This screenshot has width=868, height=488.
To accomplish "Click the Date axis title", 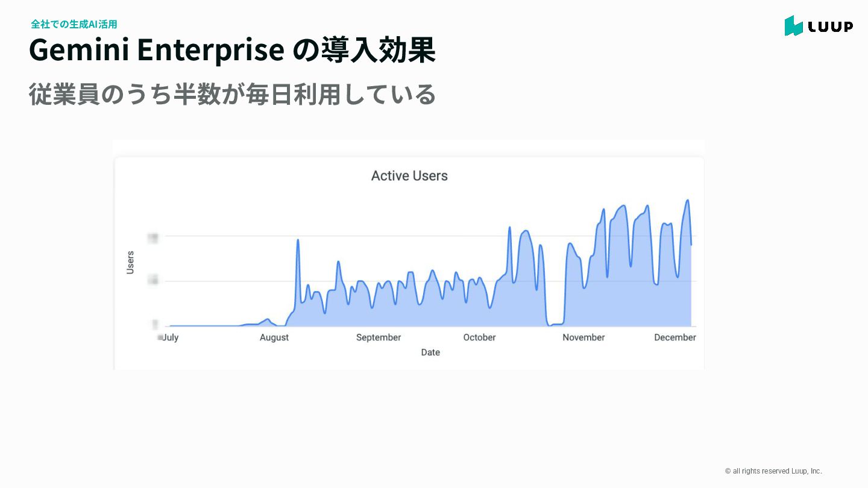I will [430, 352].
